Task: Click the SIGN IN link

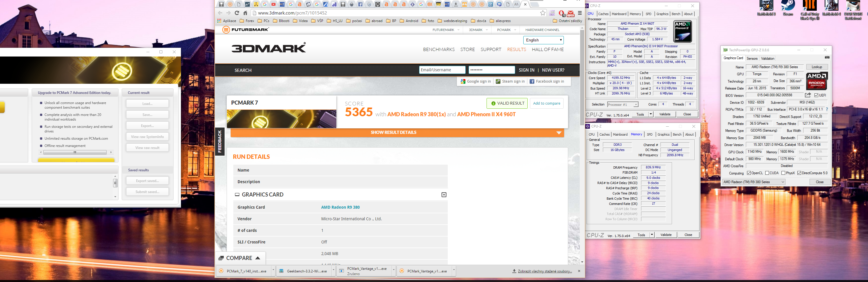Action: tap(526, 70)
